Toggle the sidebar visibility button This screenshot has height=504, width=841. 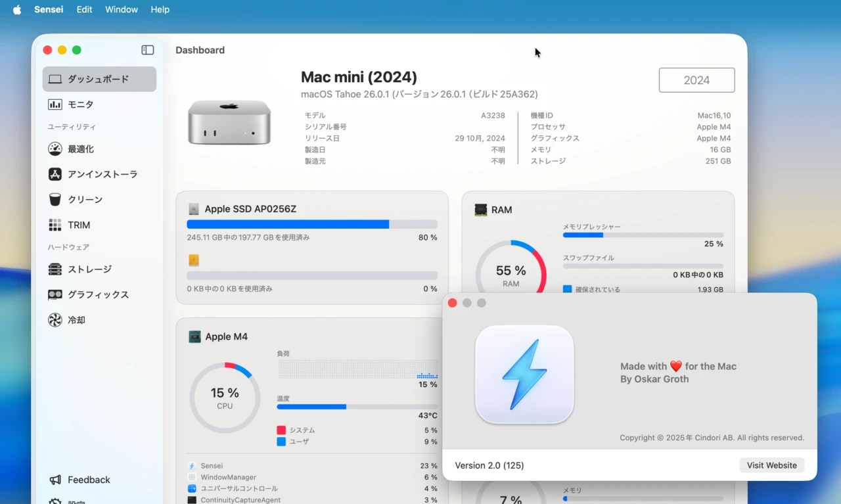tap(148, 50)
